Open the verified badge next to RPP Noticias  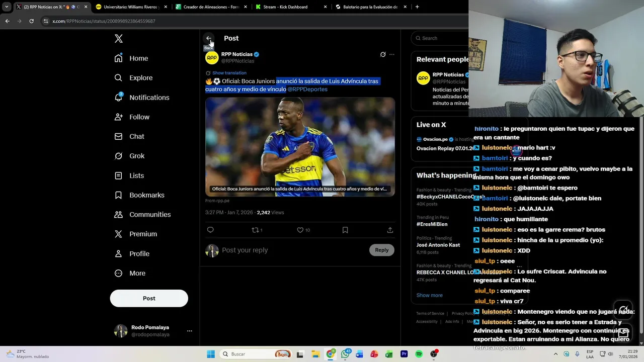point(256,54)
